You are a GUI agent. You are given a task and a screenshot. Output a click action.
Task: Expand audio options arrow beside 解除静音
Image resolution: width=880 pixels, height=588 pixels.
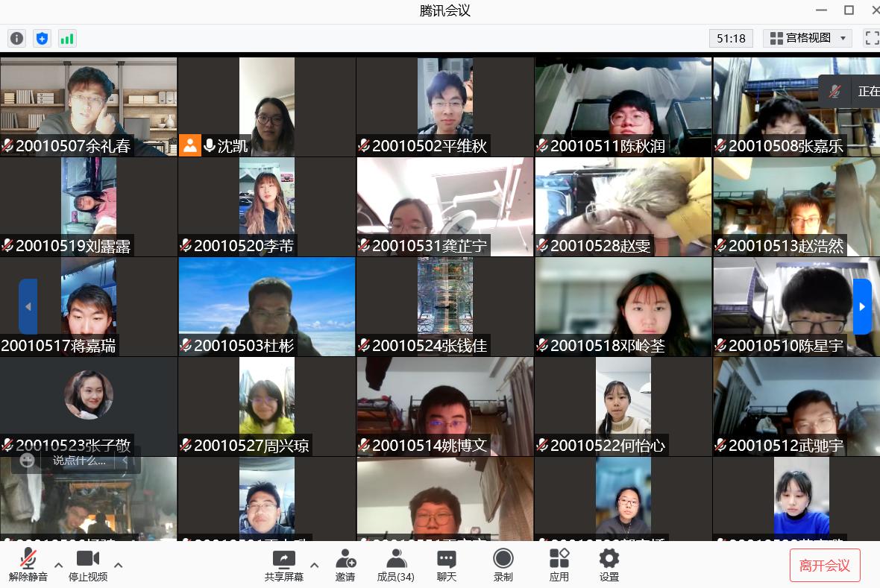(59, 565)
